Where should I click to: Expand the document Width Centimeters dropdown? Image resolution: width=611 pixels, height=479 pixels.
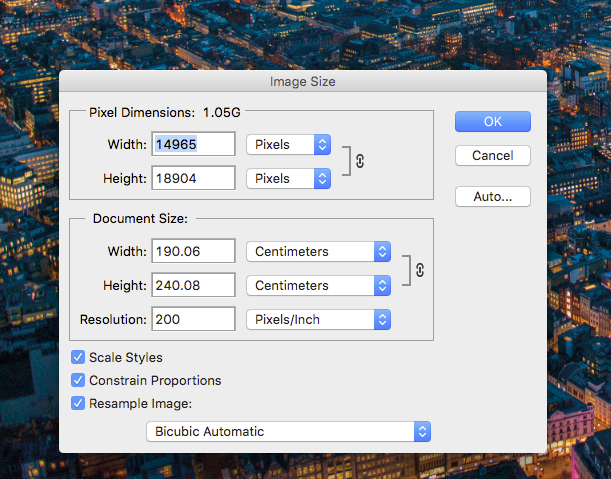tap(318, 252)
